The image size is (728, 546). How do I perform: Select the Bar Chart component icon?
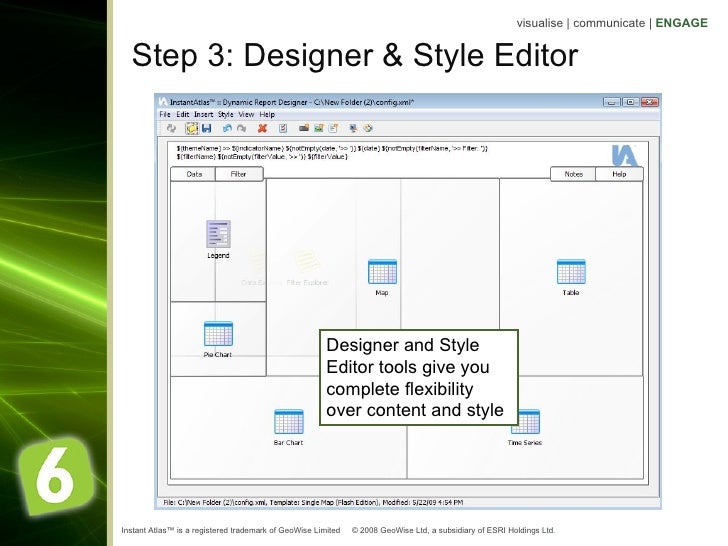pyautogui.click(x=289, y=422)
